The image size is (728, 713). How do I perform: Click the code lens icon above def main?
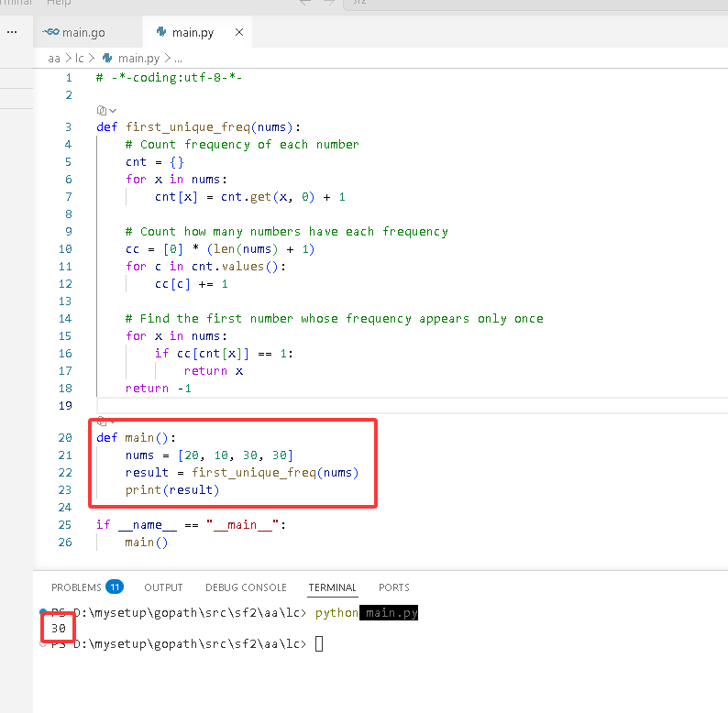click(102, 422)
